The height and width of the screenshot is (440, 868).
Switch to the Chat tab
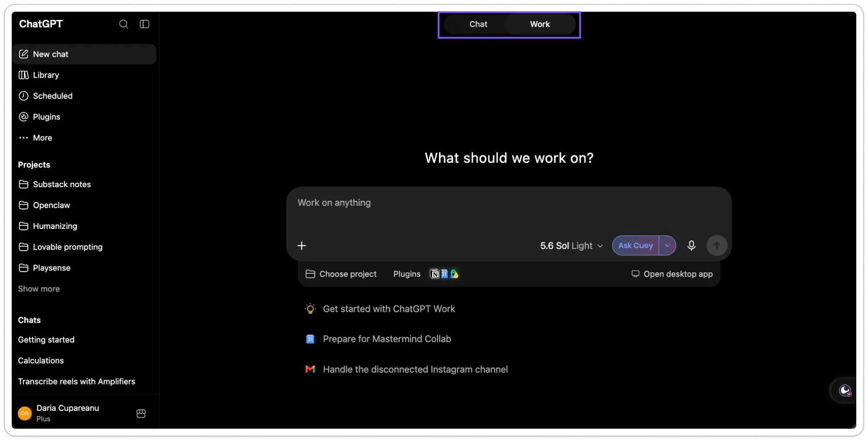478,24
